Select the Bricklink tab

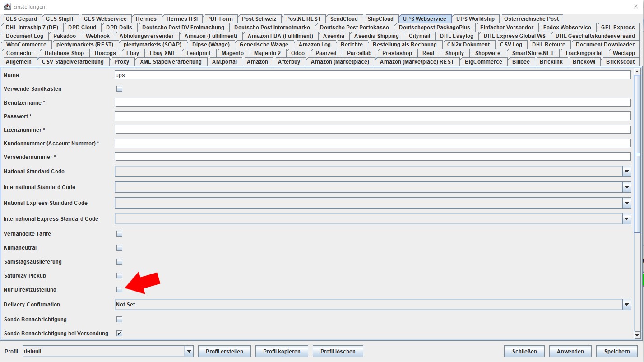point(551,62)
